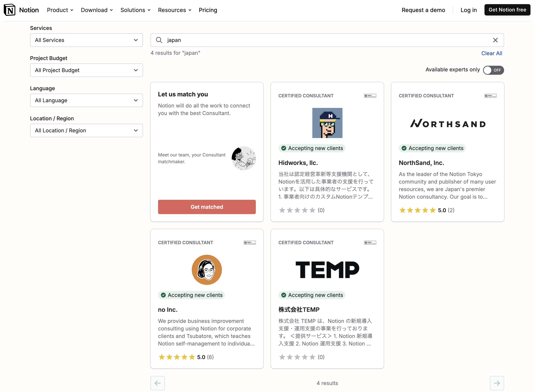The image size is (535, 392).
Task: Click the no Inc. portrait avatar
Action: coord(207,270)
